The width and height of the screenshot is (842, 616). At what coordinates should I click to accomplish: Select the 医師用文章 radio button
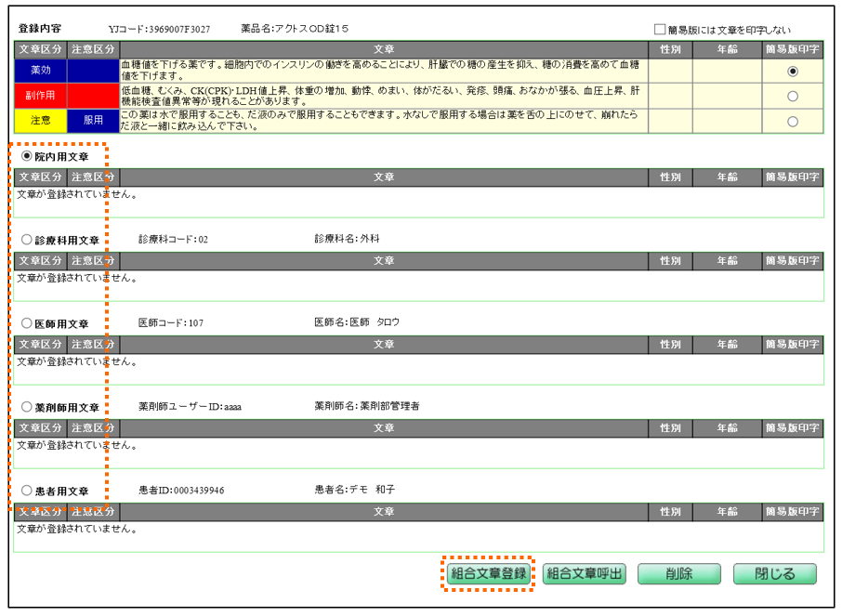pyautogui.click(x=27, y=323)
